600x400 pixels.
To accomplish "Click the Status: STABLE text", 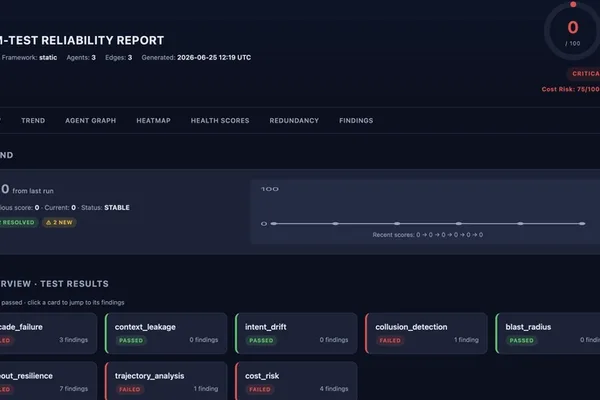I will tap(105, 207).
